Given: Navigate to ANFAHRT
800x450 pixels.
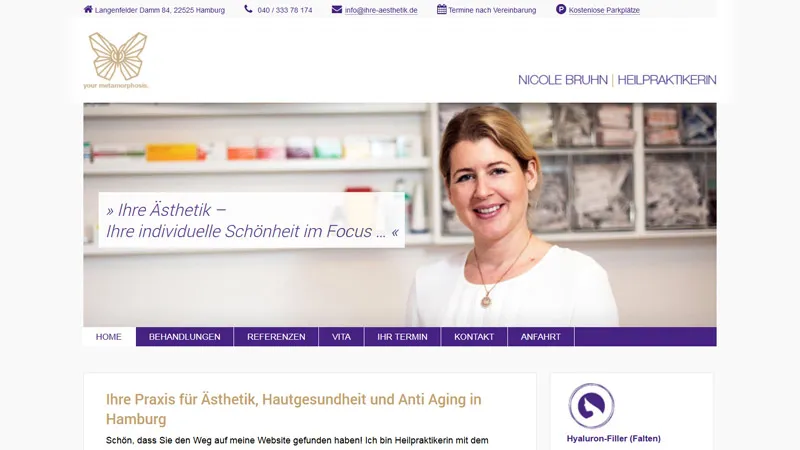Looking at the screenshot, I should point(541,337).
